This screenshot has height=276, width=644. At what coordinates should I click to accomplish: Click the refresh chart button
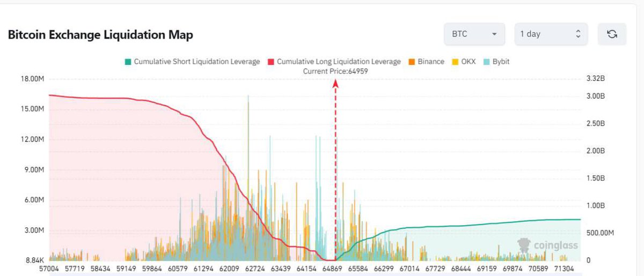click(612, 34)
